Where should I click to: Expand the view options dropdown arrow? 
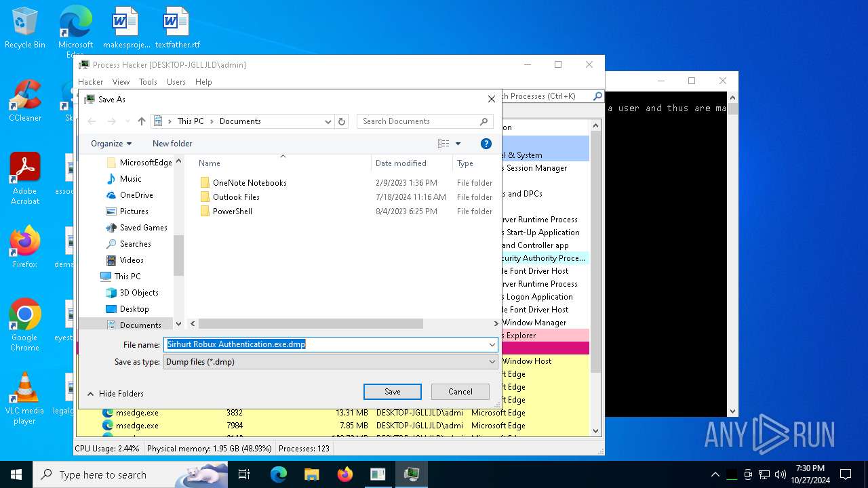pyautogui.click(x=458, y=144)
